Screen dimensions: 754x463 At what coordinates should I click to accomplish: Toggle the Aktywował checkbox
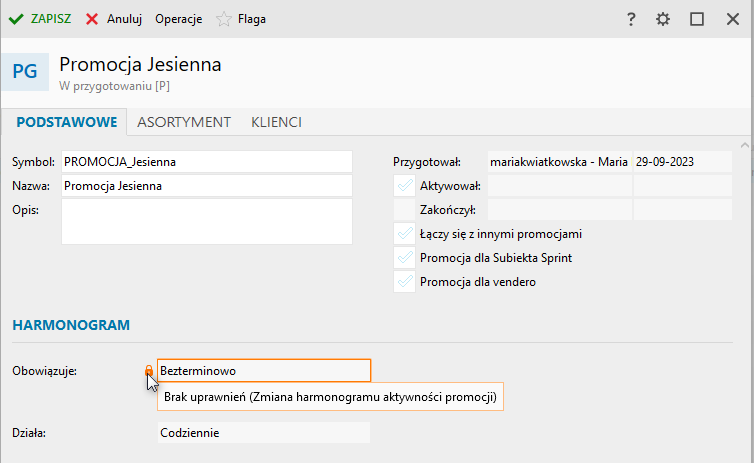[404, 185]
